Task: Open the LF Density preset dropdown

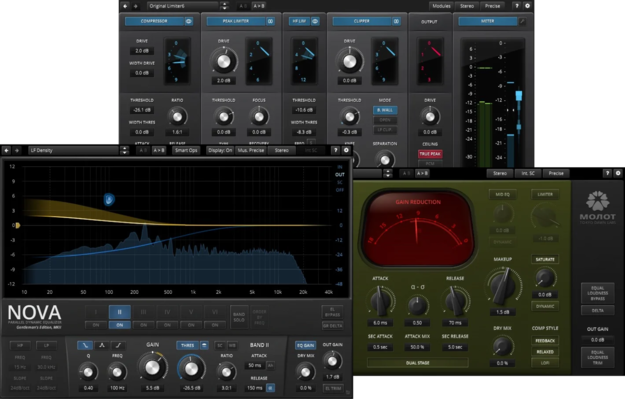Action: [74, 150]
